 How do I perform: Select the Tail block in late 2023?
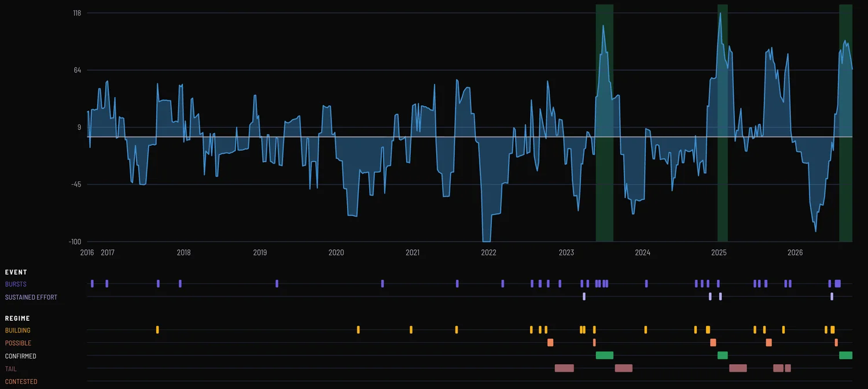(x=624, y=368)
